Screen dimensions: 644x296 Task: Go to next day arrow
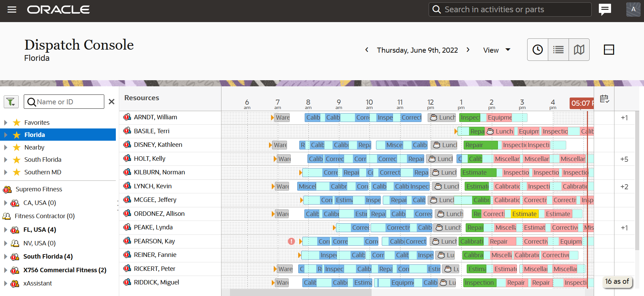point(468,50)
